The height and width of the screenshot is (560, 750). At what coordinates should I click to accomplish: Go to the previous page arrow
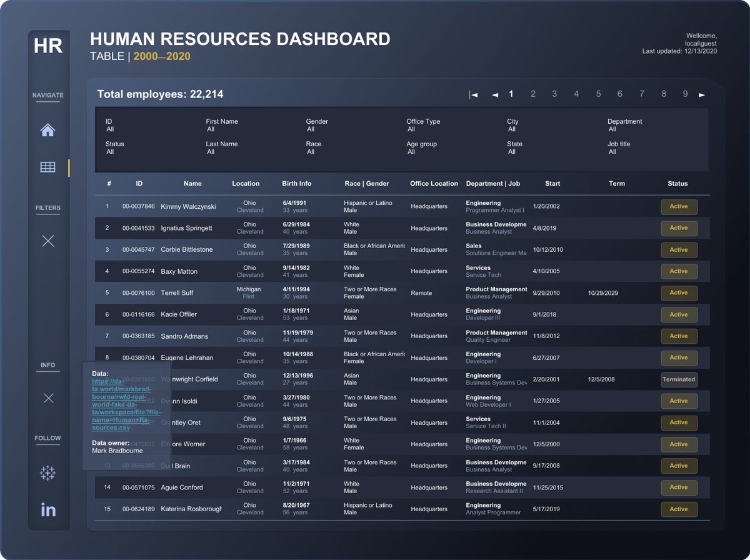495,95
